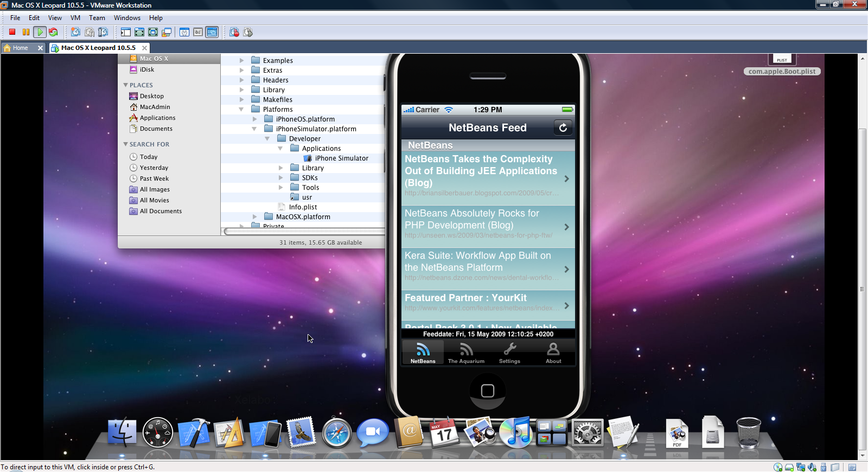Collapse the Developer folder triangle
The image size is (868, 472).
tap(267, 139)
